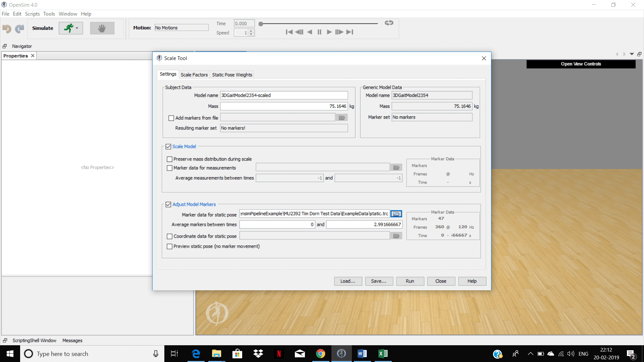Open the view window list dropdown arrow

point(632,54)
